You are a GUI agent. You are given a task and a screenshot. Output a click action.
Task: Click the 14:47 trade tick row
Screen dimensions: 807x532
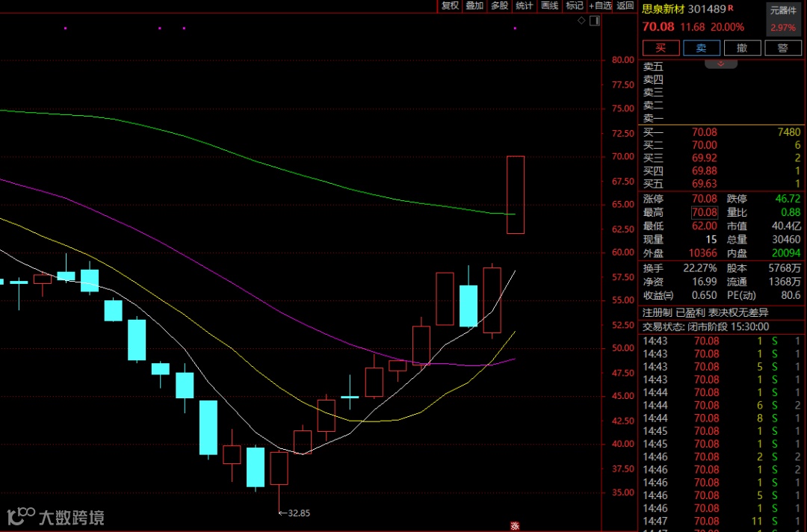(722, 522)
